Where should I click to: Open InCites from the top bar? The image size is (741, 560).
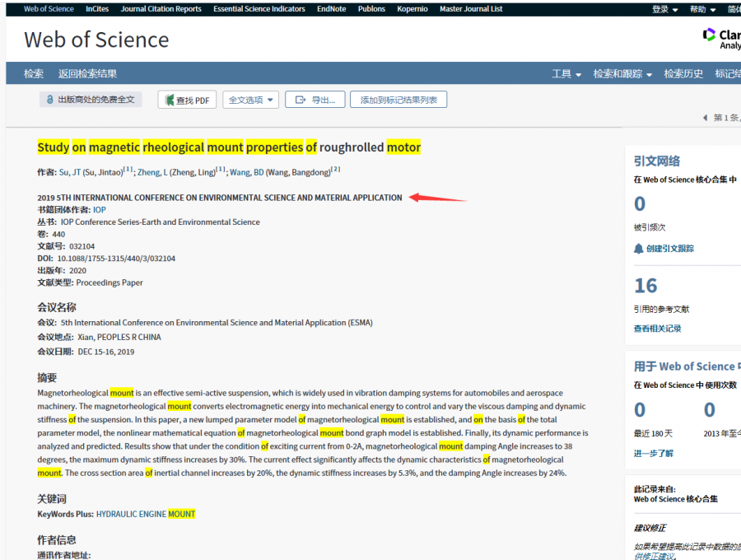point(97,9)
